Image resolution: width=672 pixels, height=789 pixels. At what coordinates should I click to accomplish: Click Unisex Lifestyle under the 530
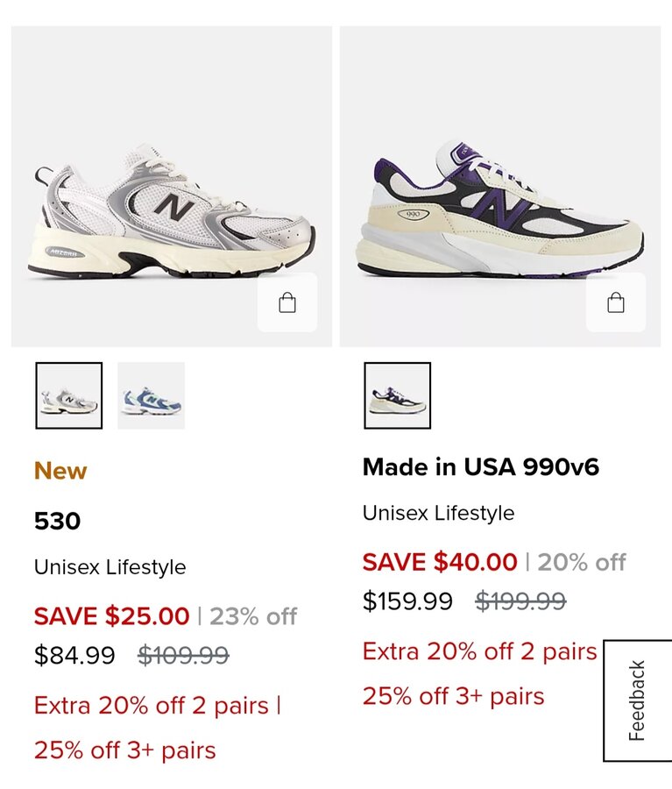110,567
